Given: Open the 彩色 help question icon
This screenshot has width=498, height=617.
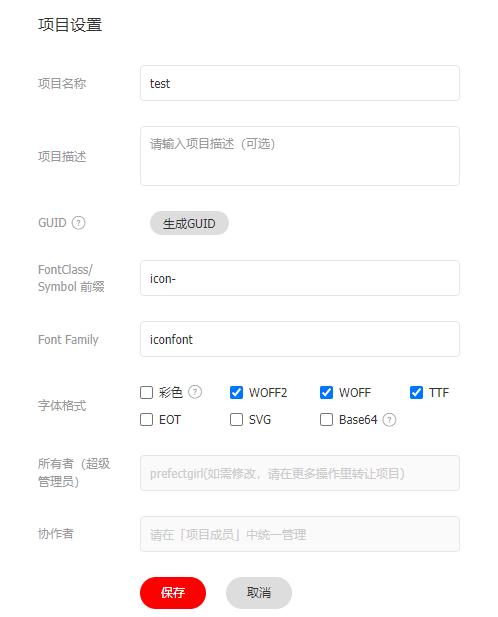Looking at the screenshot, I should tap(195, 392).
